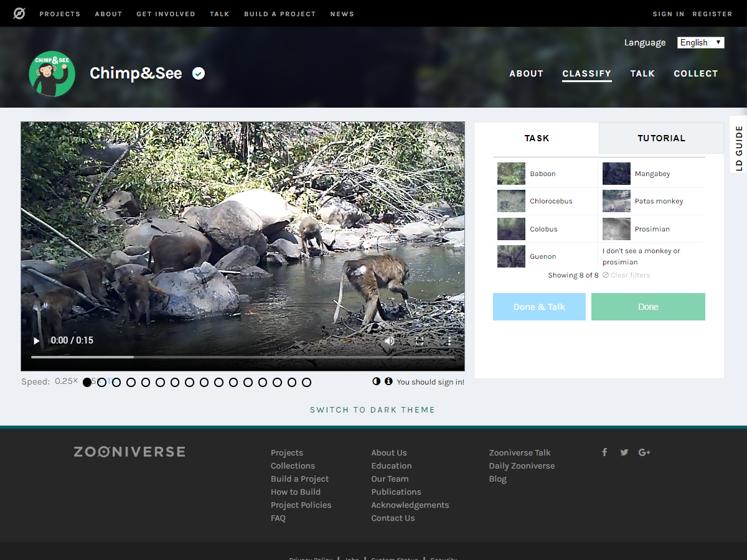Click the Zooniverse logo in top bar
This screenshot has height=560, width=747.
19,13
